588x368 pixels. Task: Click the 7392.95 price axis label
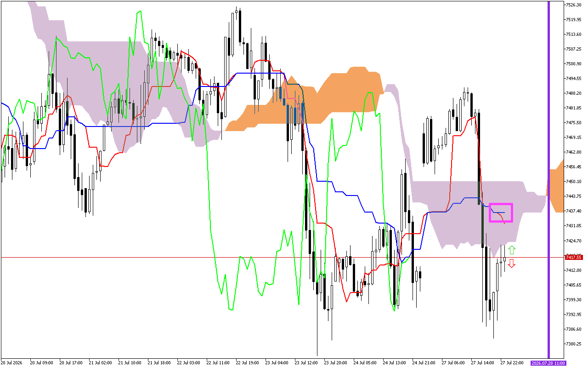coord(574,314)
